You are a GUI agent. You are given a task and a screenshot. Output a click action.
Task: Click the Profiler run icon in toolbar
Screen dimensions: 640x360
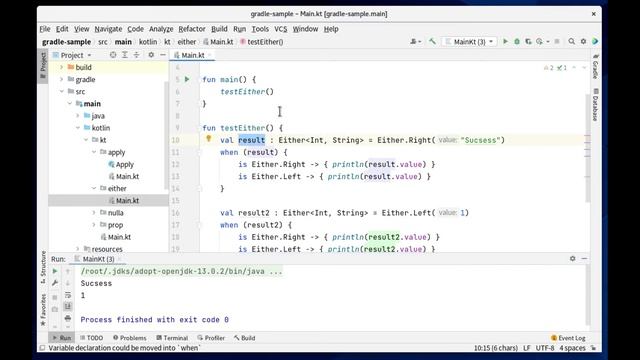[540, 42]
